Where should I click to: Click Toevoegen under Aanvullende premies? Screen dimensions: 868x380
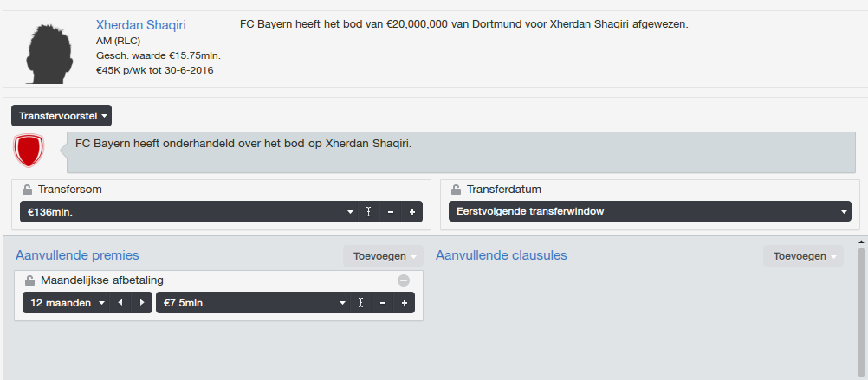[x=383, y=256]
